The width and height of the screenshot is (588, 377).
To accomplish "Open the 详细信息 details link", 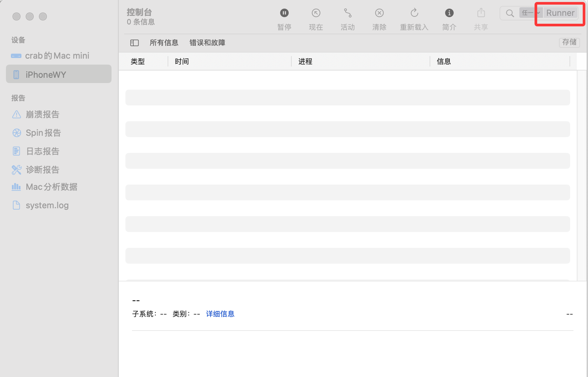I will 220,314.
